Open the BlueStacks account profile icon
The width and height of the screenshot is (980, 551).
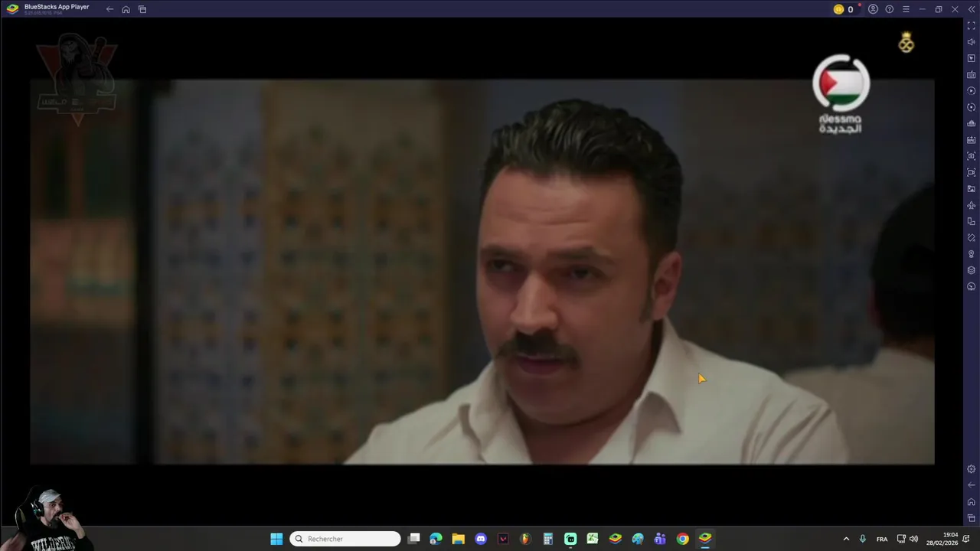coord(873,9)
